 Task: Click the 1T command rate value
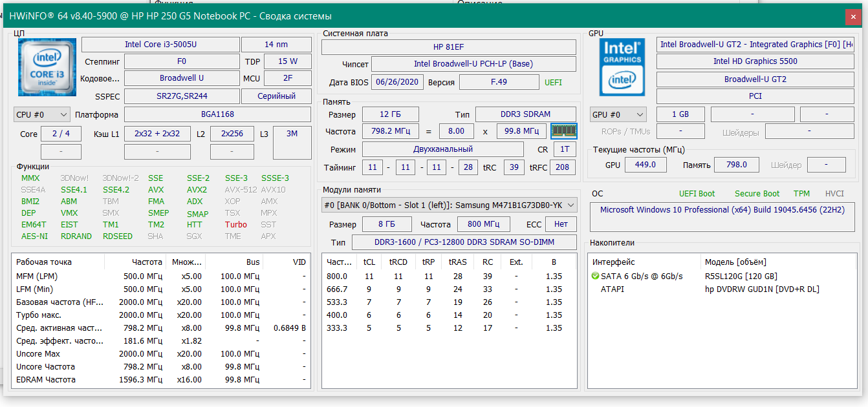click(x=564, y=149)
